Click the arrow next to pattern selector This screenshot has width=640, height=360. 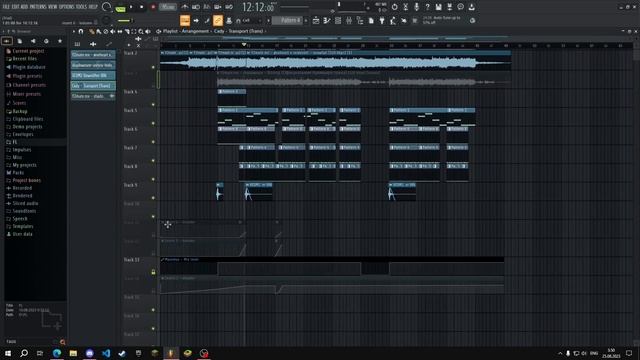[x=306, y=20]
